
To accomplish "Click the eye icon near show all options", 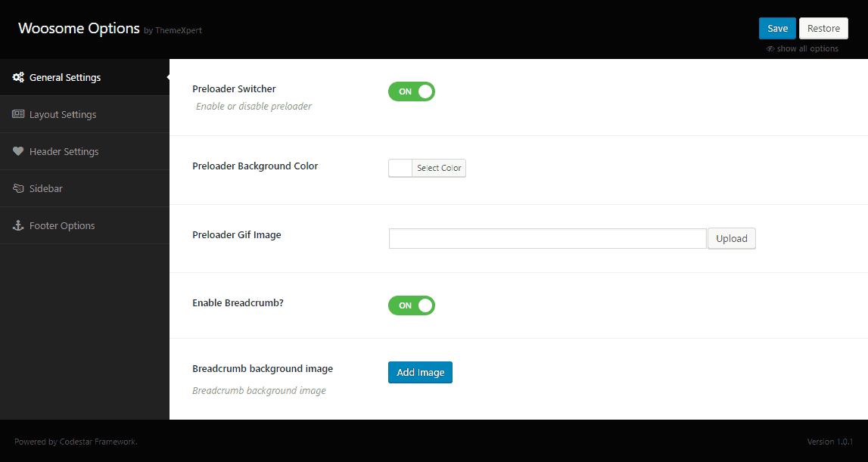I will click(770, 48).
